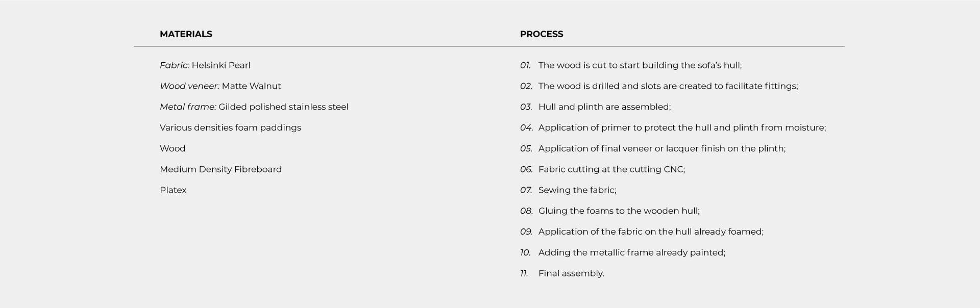Select step 02 about drilled slots
Image resolution: width=980 pixels, height=308 pixels.
[x=668, y=86]
